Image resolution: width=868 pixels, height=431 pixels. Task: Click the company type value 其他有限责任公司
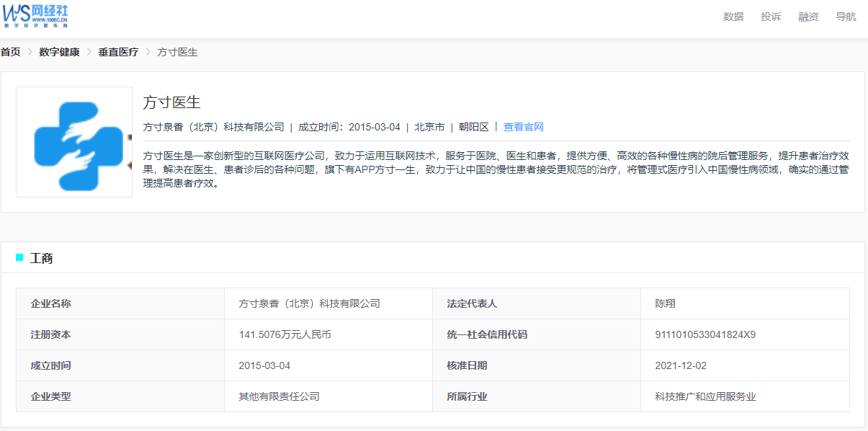tap(279, 396)
